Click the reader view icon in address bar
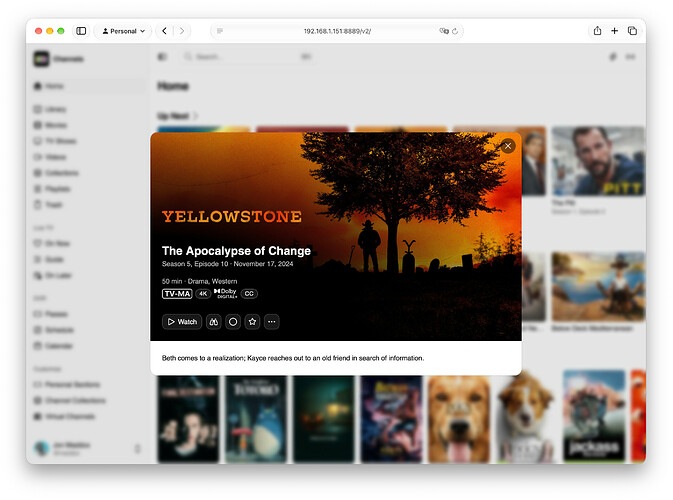673x500 pixels. click(x=220, y=31)
